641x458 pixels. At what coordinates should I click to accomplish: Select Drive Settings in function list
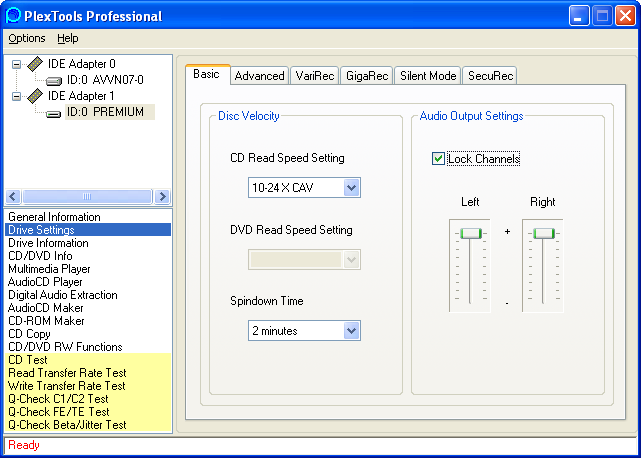point(88,230)
